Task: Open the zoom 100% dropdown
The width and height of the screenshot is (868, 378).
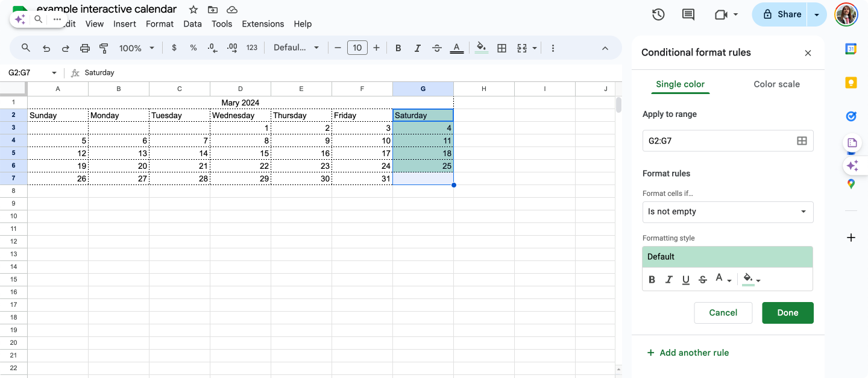Action: (x=137, y=48)
